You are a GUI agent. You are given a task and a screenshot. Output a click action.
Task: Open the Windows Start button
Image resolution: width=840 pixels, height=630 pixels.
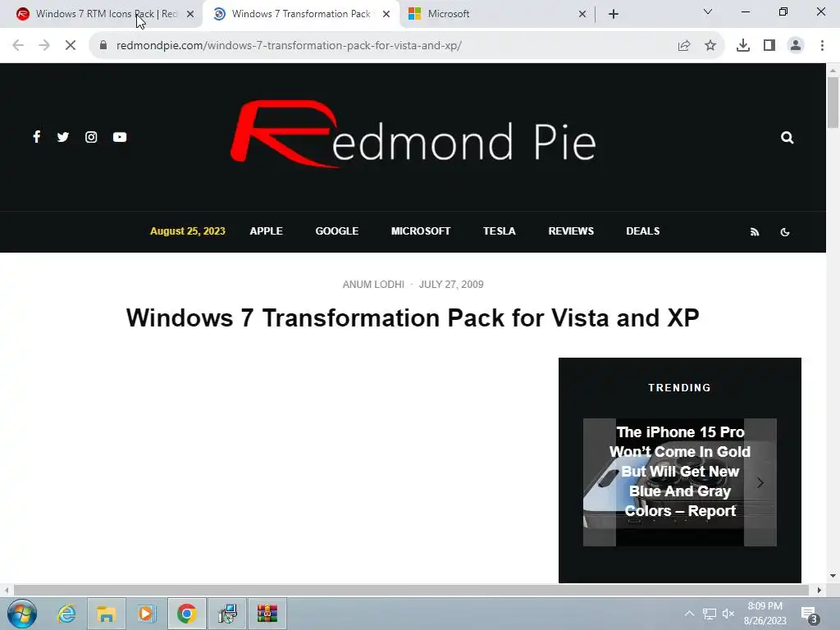[x=22, y=614]
